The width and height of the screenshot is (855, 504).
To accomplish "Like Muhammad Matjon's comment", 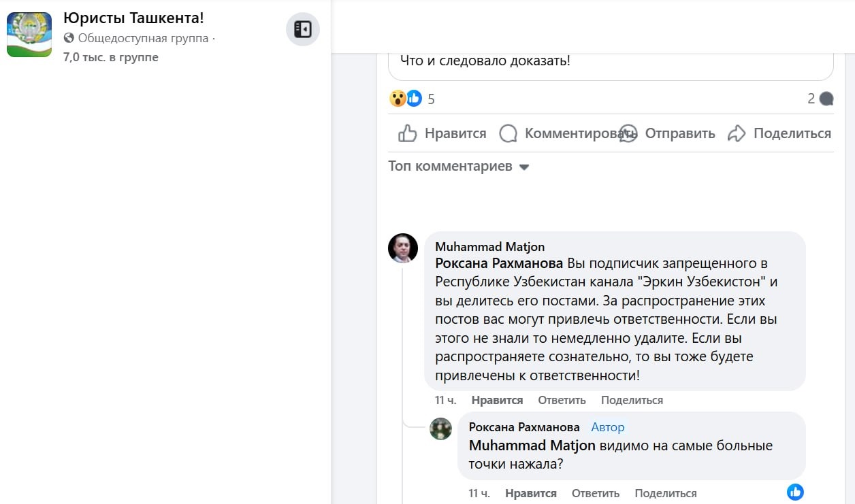I will pyautogui.click(x=497, y=401).
